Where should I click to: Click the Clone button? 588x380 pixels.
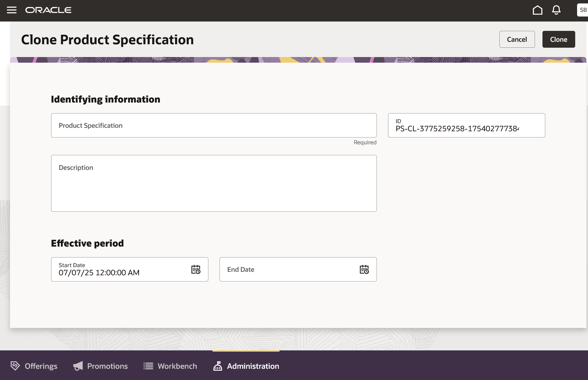[x=558, y=39]
